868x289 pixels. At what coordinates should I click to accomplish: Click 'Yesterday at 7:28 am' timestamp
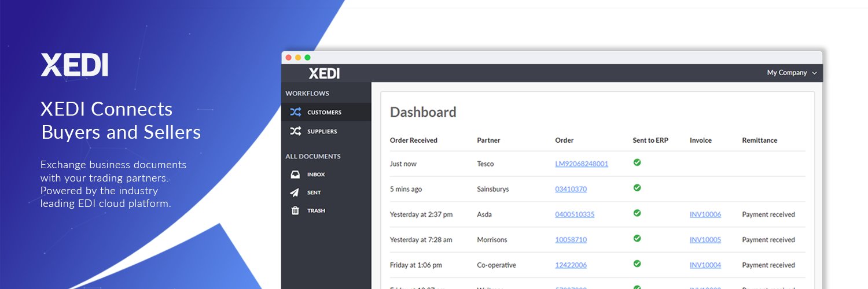coord(421,240)
